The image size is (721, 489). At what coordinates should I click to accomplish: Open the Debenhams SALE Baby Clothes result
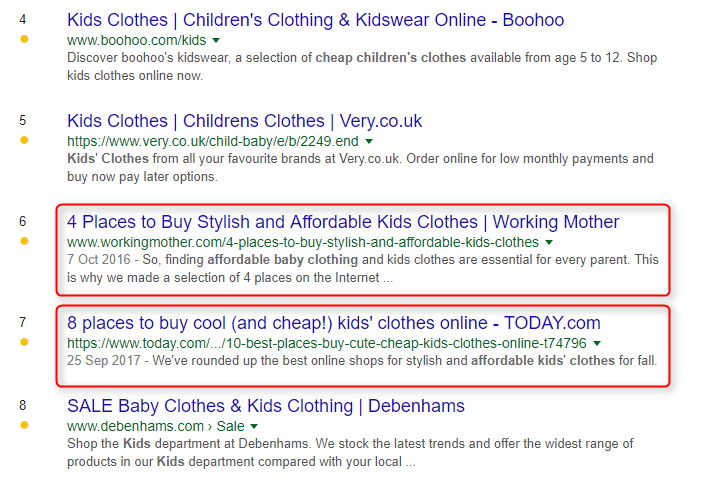tap(266, 406)
